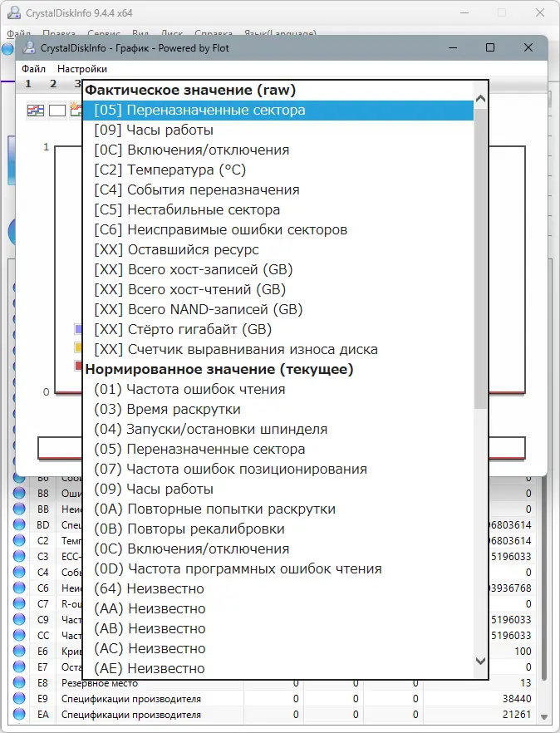Select [XX] Счетчик выравнивания износа диска
560x733 pixels.
point(278,349)
